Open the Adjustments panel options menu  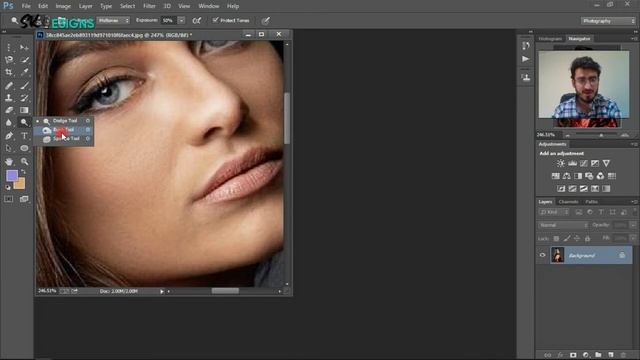634,144
